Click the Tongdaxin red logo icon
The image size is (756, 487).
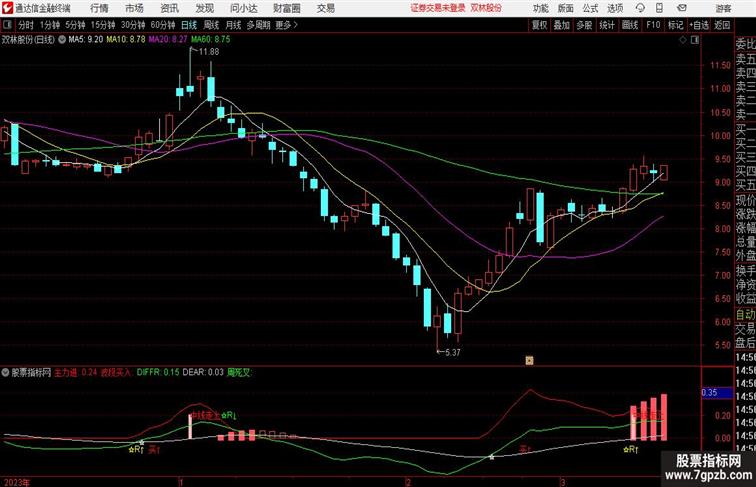coord(7,8)
